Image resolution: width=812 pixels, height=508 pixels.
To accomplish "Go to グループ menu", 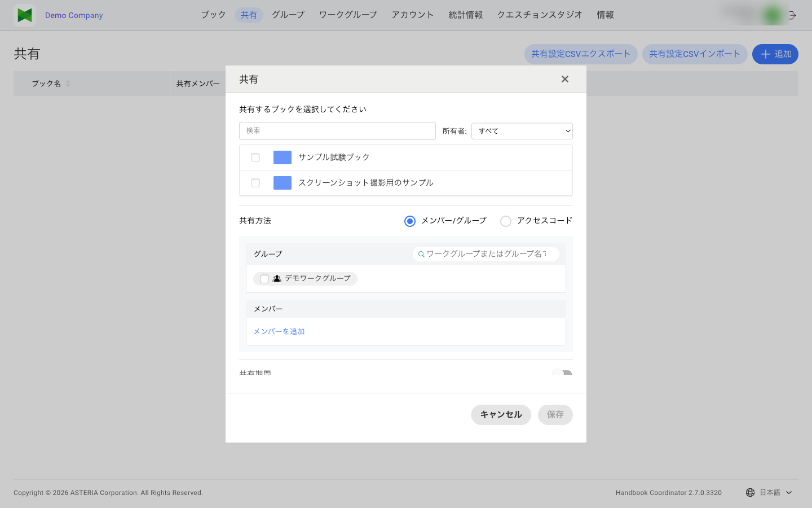I will coord(288,15).
